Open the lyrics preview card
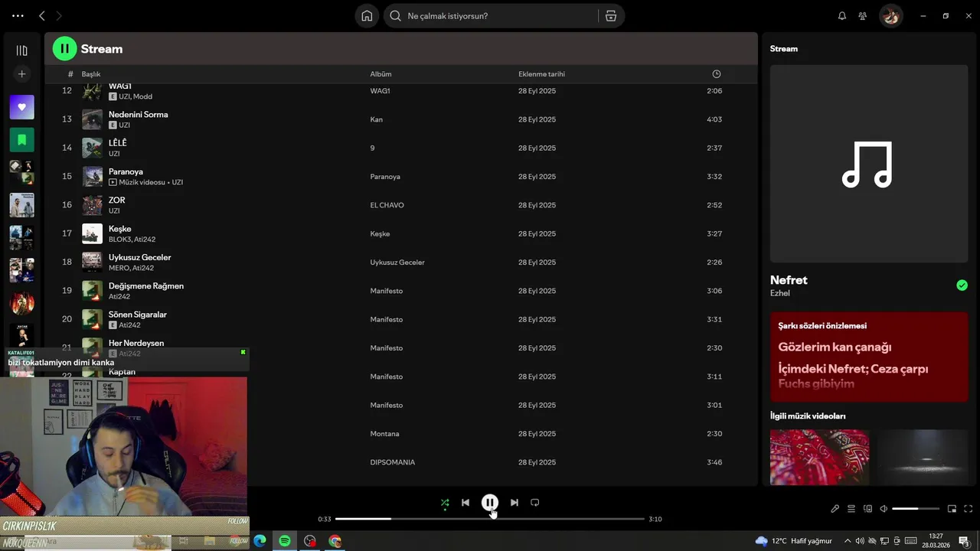This screenshot has width=980, height=551. point(869,357)
